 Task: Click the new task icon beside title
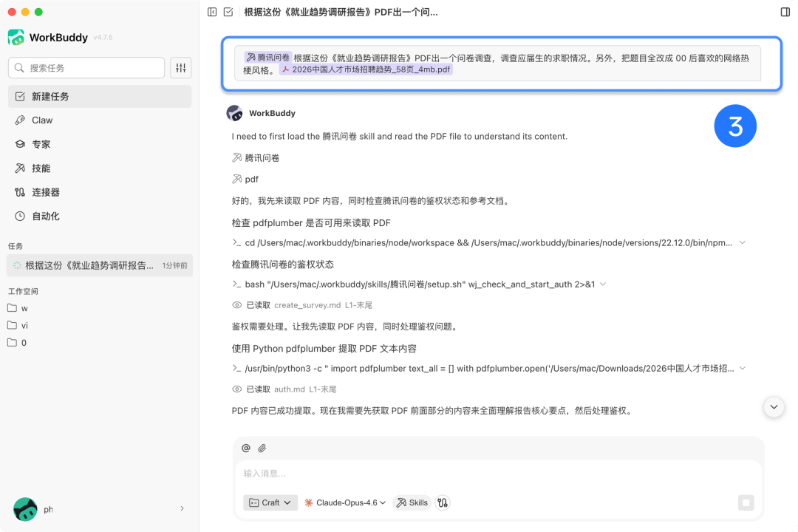point(228,12)
